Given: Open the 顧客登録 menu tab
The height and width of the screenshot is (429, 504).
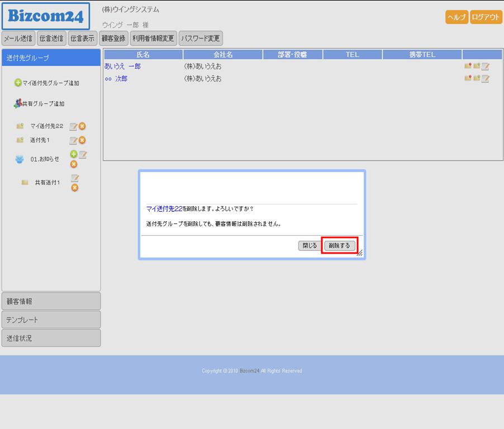Looking at the screenshot, I should tap(113, 39).
